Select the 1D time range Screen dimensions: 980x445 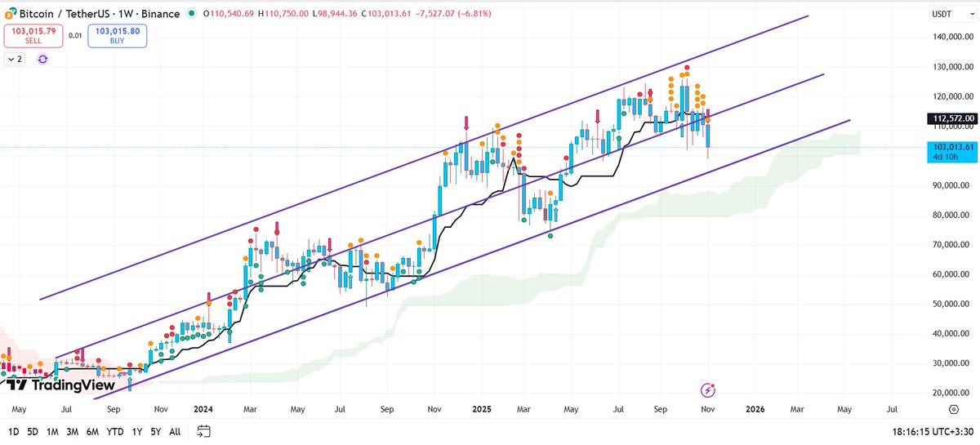(x=13, y=431)
